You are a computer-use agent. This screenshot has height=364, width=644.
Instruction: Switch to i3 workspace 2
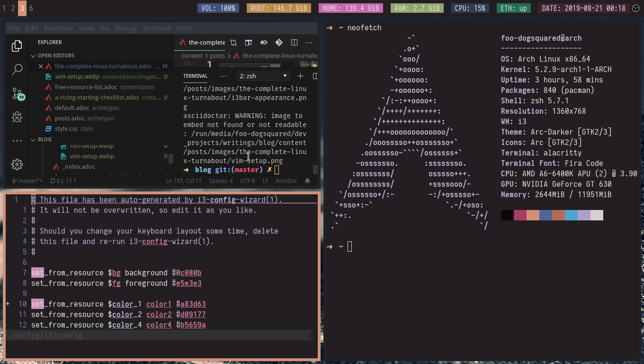tap(13, 8)
